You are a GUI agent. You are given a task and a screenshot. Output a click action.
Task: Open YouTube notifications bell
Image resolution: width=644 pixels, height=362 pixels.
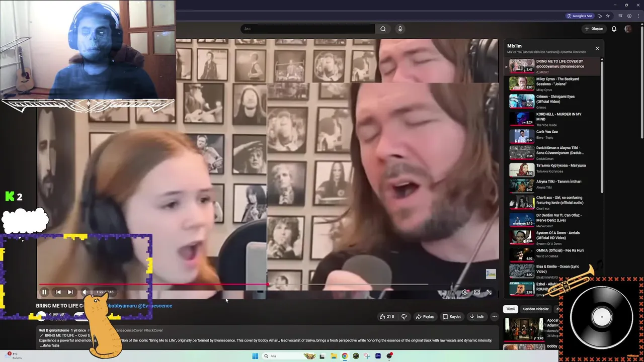[614, 29]
